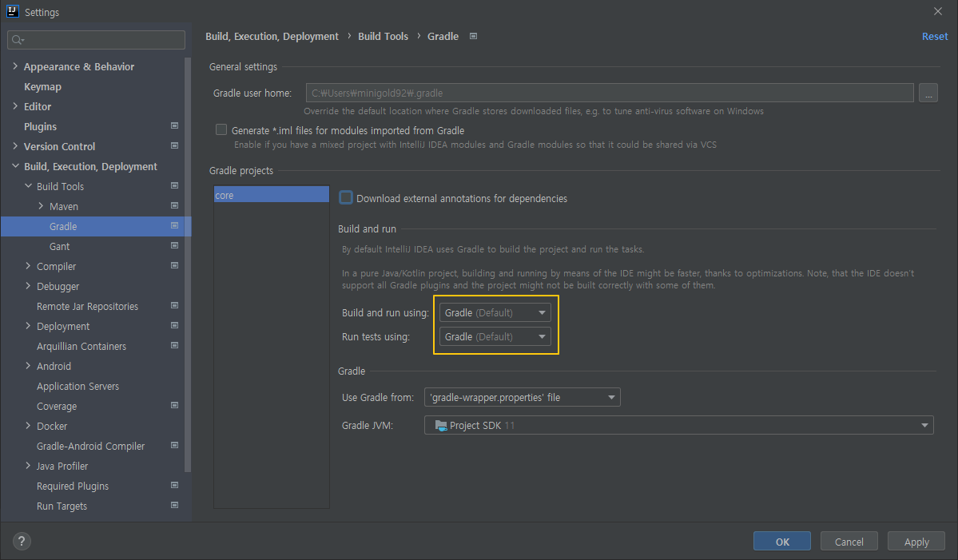Click the browse button for Gradle user home

[928, 93]
